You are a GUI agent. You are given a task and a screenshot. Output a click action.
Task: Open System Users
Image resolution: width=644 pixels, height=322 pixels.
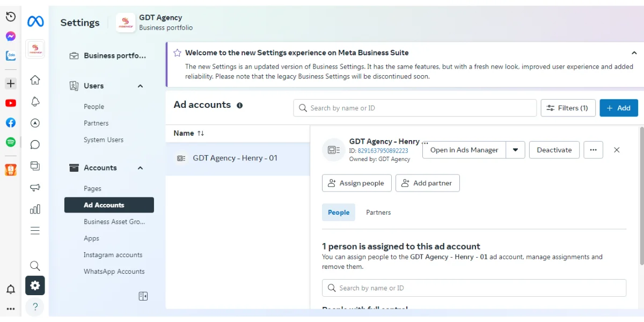104,140
